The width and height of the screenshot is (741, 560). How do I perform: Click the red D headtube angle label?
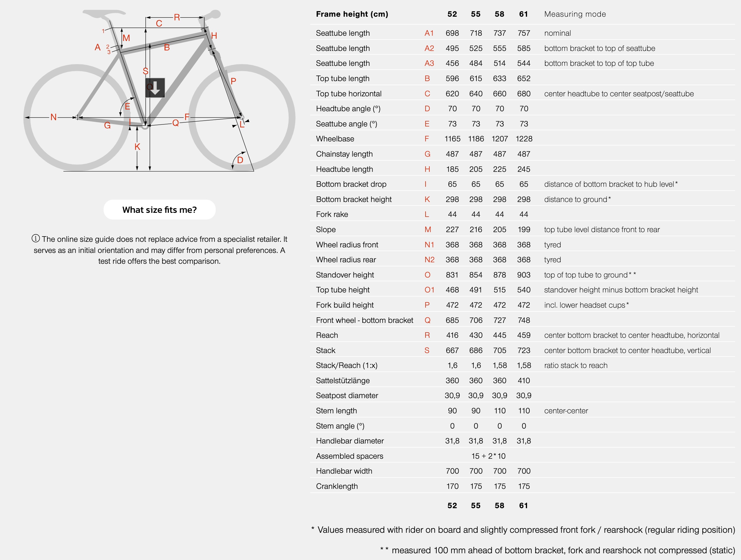pos(240,160)
